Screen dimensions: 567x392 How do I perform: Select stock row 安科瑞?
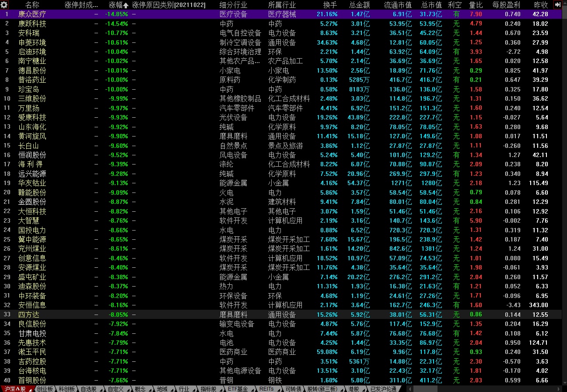tap(281, 33)
